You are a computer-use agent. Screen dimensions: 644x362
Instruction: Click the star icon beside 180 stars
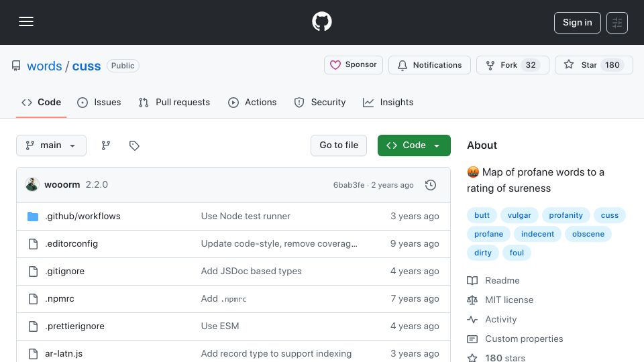click(x=472, y=358)
